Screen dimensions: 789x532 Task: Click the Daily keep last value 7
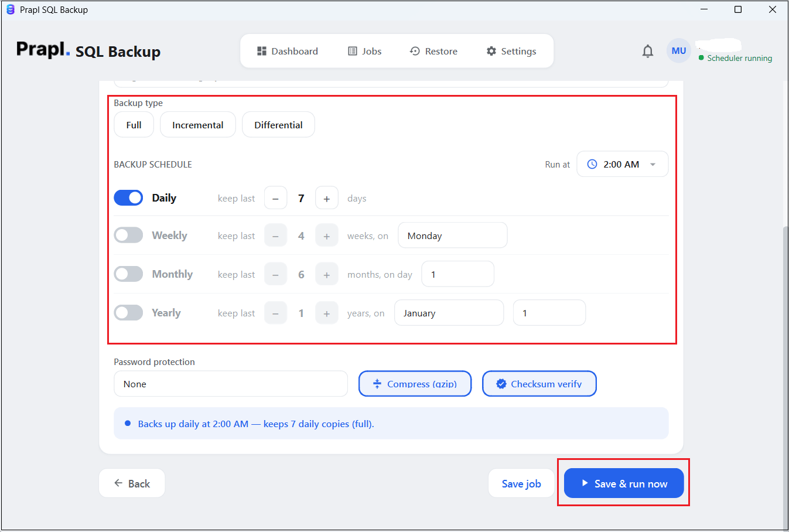301,198
